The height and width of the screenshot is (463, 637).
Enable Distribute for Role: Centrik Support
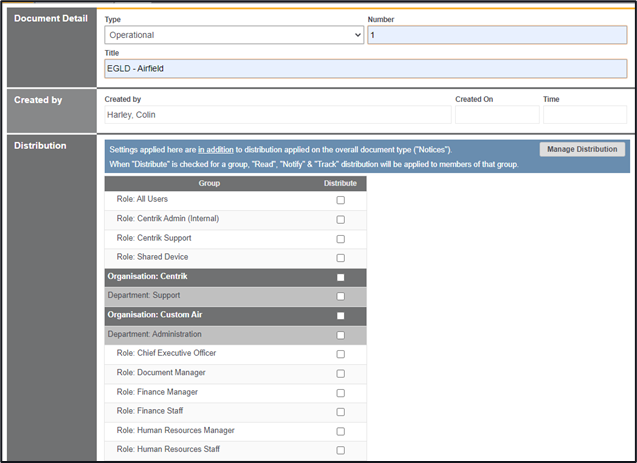[x=340, y=239]
